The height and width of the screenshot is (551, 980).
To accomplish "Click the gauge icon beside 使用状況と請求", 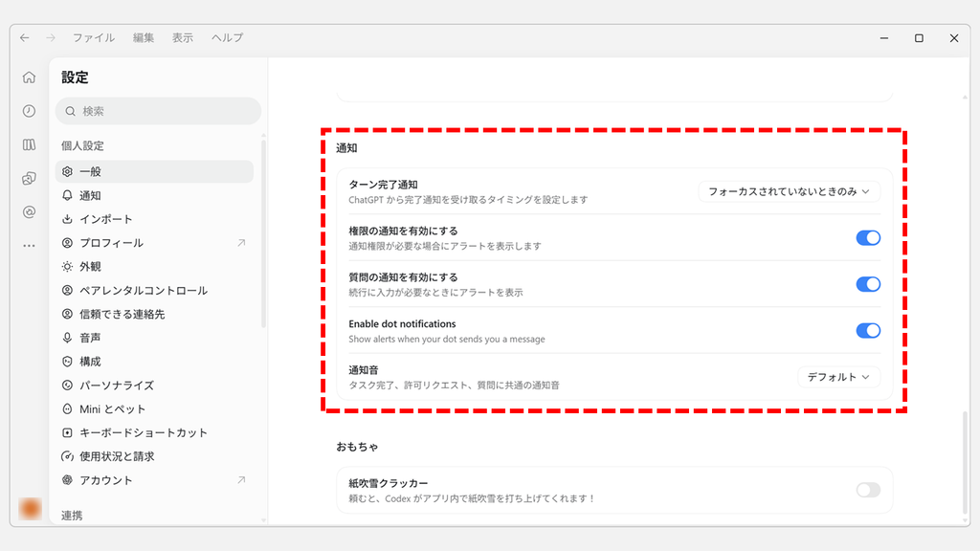I will pos(68,456).
